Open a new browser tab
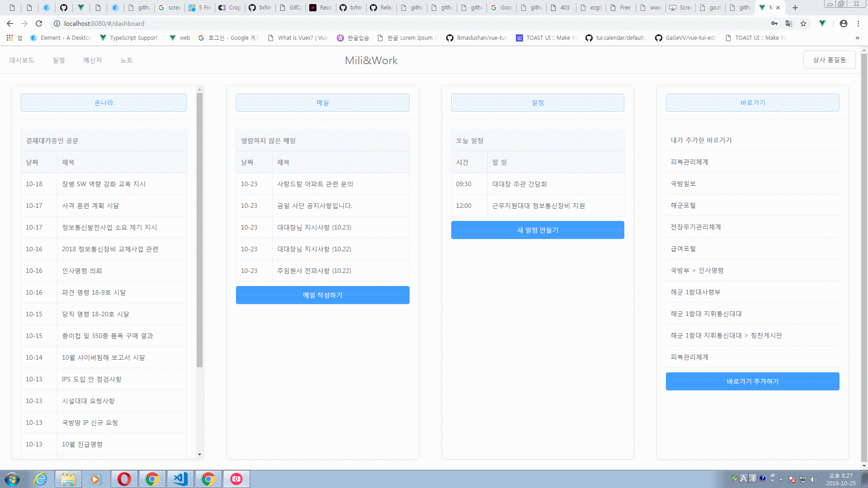 795,8
